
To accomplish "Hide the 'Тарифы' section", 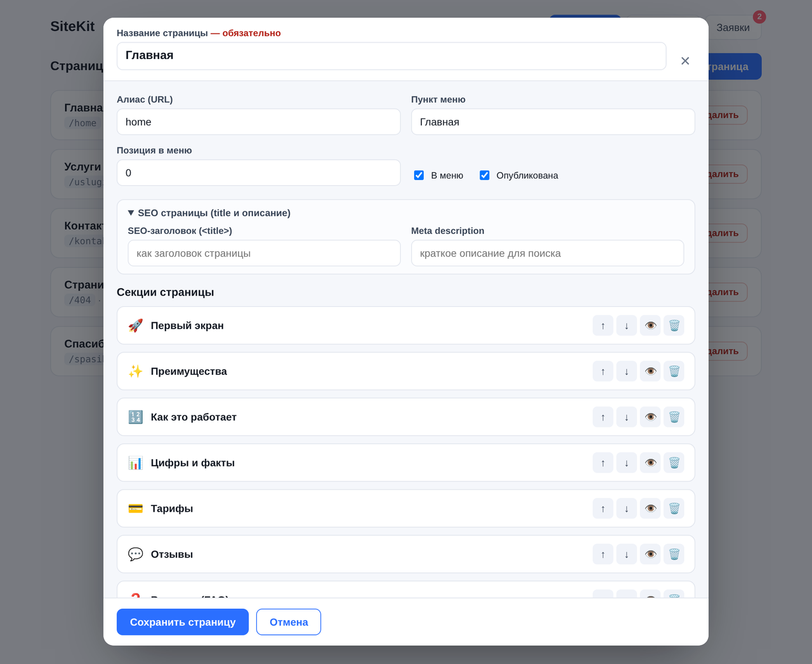I will click(x=650, y=508).
